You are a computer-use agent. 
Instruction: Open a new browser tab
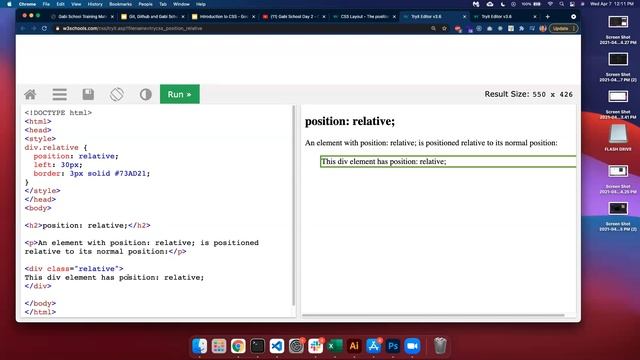click(x=547, y=17)
